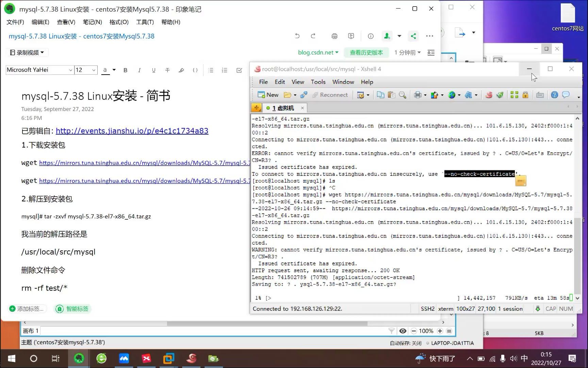This screenshot has width=588, height=368.
Task: Click the 添加标签 button
Action: coord(27,309)
